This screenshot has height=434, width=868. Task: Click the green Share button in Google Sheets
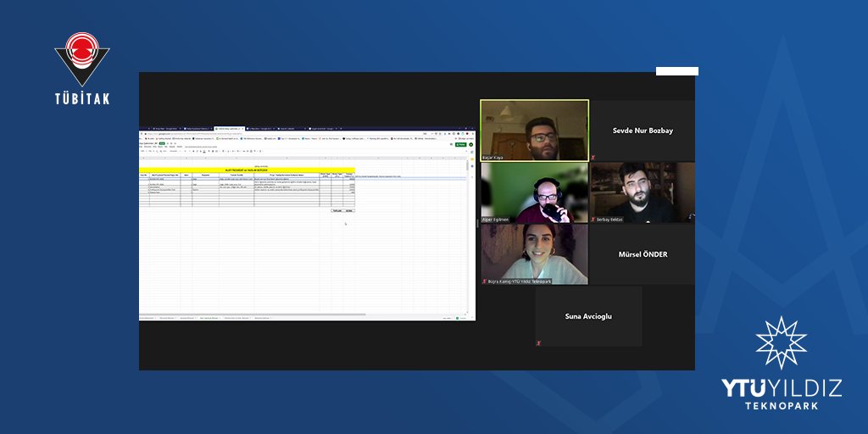click(460, 144)
